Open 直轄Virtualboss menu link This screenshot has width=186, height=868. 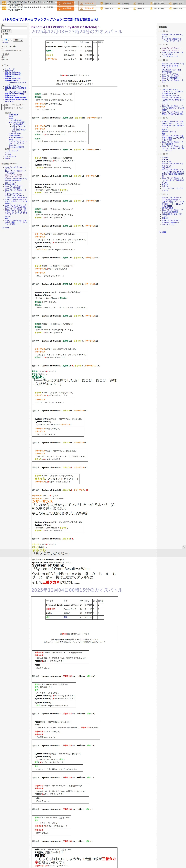click(12, 96)
